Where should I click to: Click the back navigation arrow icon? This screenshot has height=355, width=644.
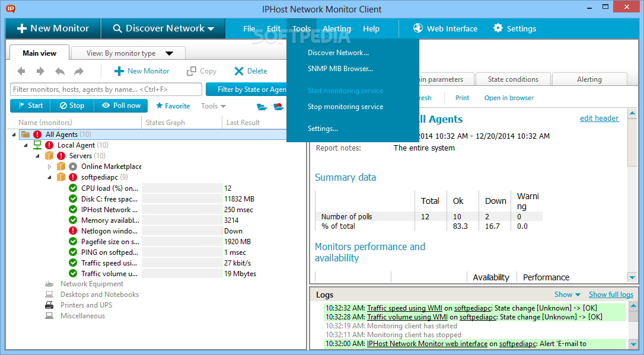click(x=21, y=71)
